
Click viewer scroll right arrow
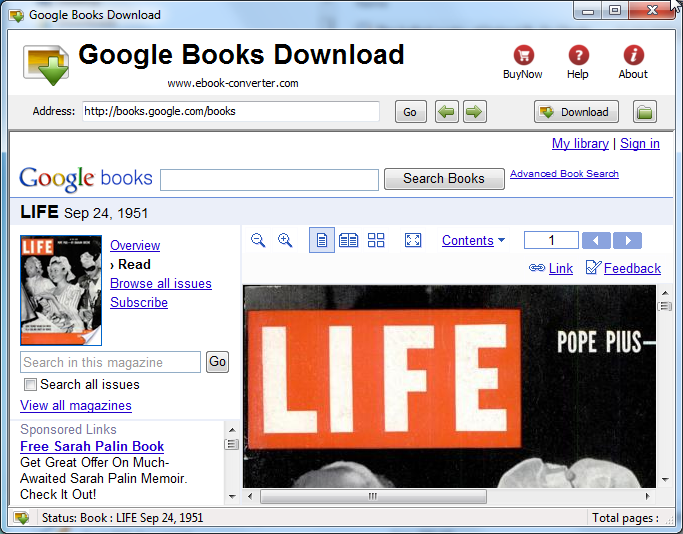(648, 496)
